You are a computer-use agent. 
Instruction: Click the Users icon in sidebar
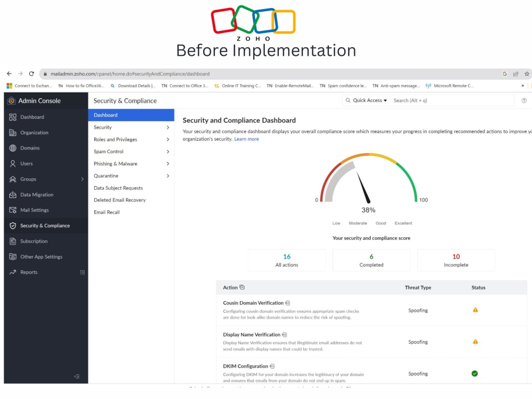[x=12, y=163]
